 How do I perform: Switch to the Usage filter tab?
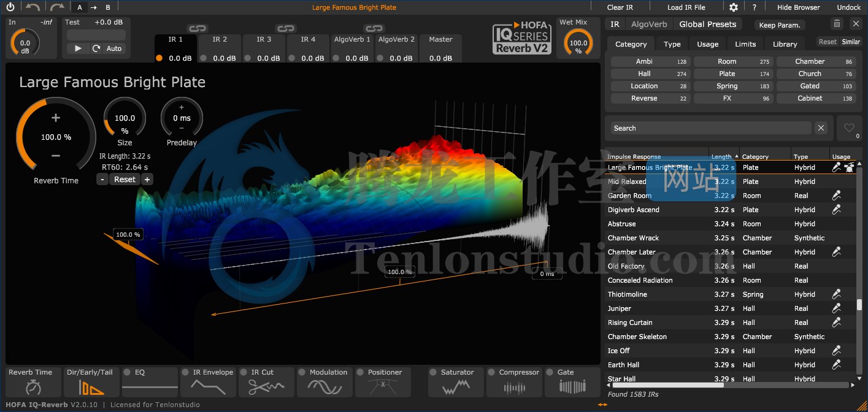707,44
